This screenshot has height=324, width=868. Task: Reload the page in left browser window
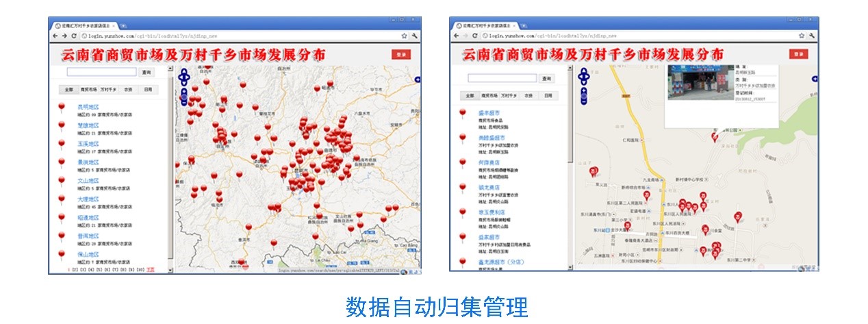tap(73, 36)
